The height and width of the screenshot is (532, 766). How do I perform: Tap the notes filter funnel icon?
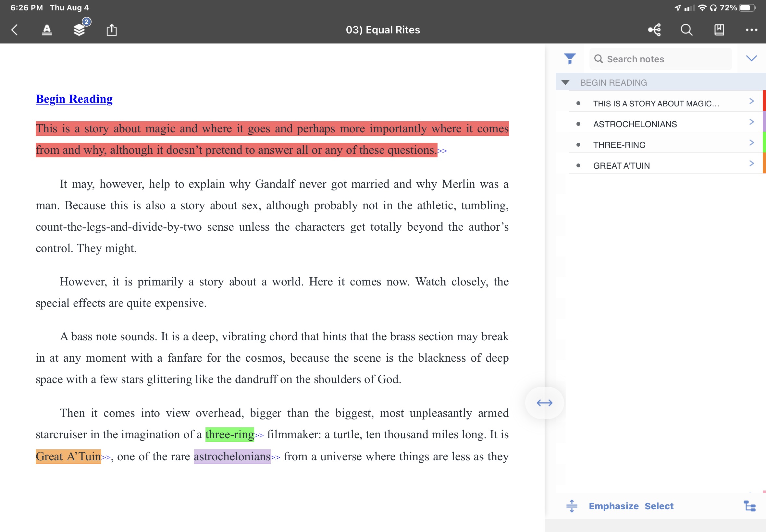570,59
